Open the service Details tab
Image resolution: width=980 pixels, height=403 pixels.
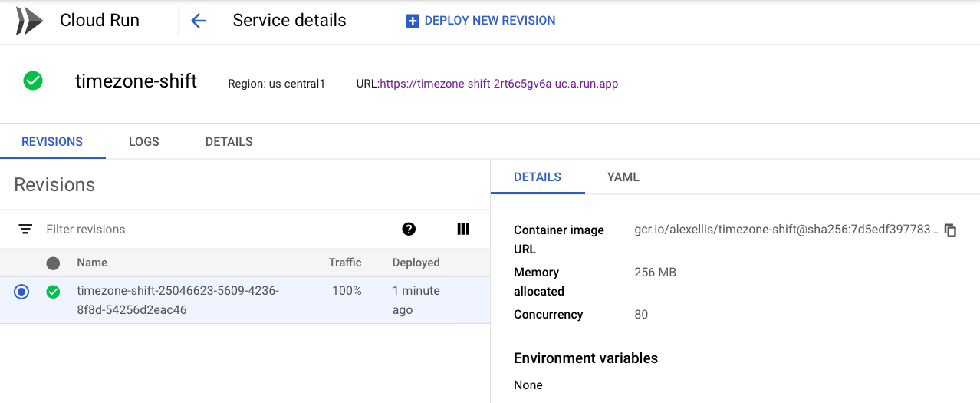coord(229,142)
